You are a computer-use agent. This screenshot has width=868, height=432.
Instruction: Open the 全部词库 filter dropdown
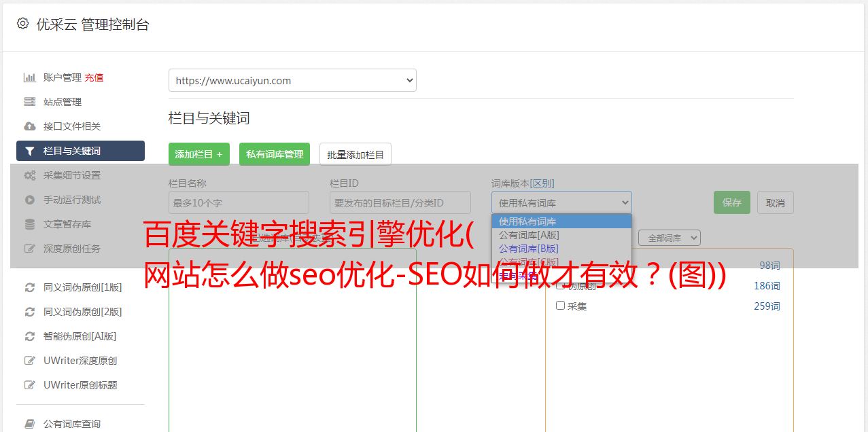[670, 238]
